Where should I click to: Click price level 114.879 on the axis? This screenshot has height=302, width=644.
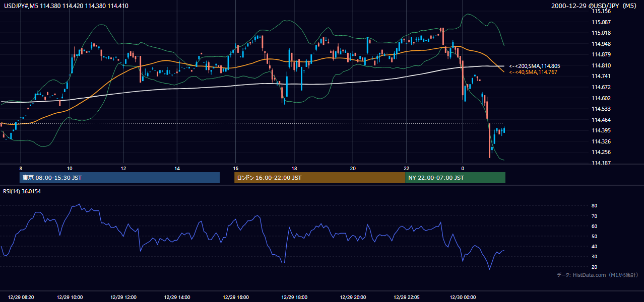[x=601, y=54]
